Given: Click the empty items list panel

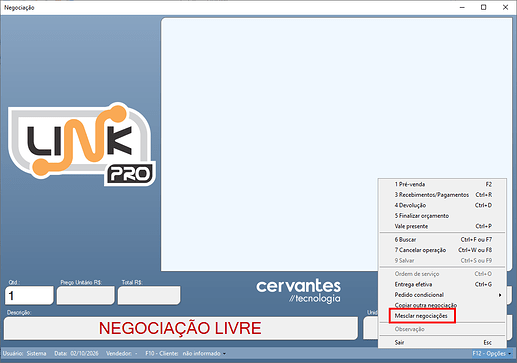Looking at the screenshot, I should [337, 144].
